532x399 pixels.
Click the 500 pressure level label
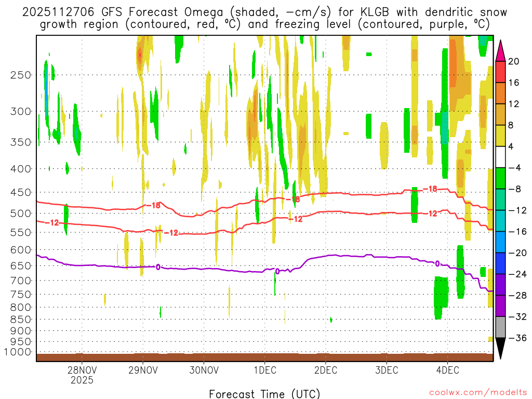(21, 214)
